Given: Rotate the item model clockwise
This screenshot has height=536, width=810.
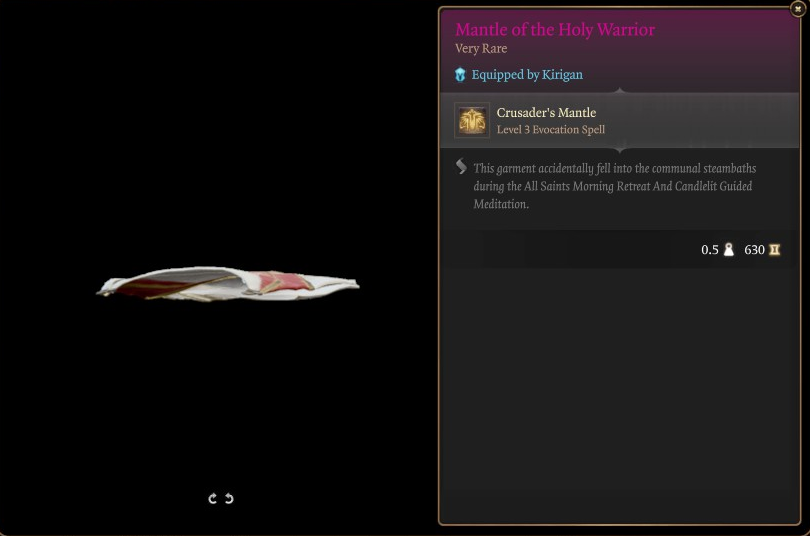Looking at the screenshot, I should [x=212, y=498].
